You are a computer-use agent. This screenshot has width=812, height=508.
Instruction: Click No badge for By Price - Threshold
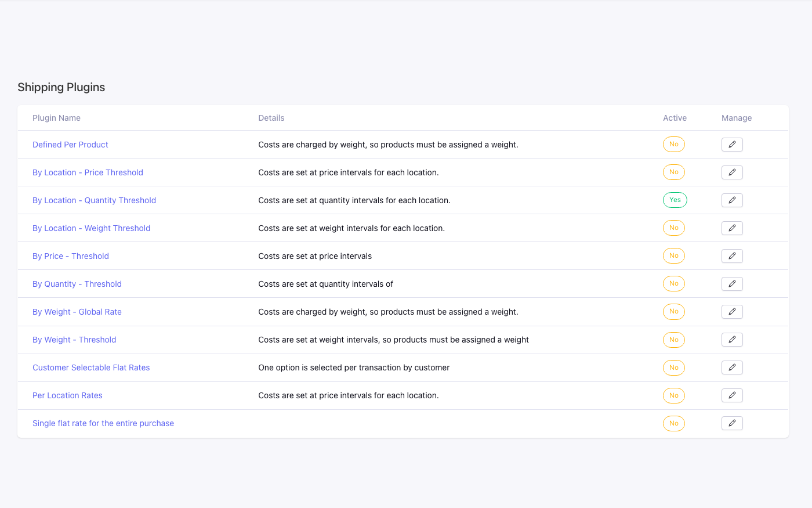pyautogui.click(x=674, y=255)
